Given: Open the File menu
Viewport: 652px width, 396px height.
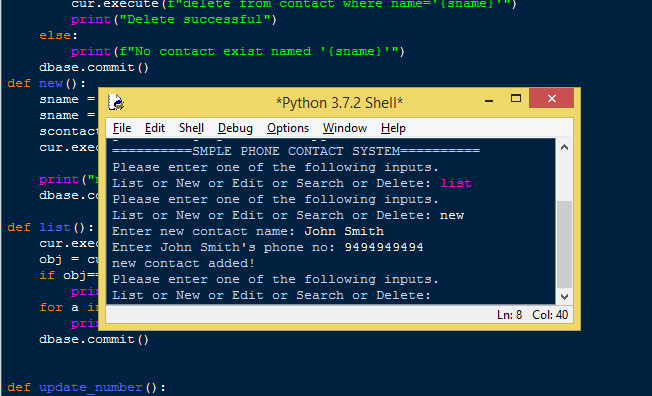Looking at the screenshot, I should [122, 128].
